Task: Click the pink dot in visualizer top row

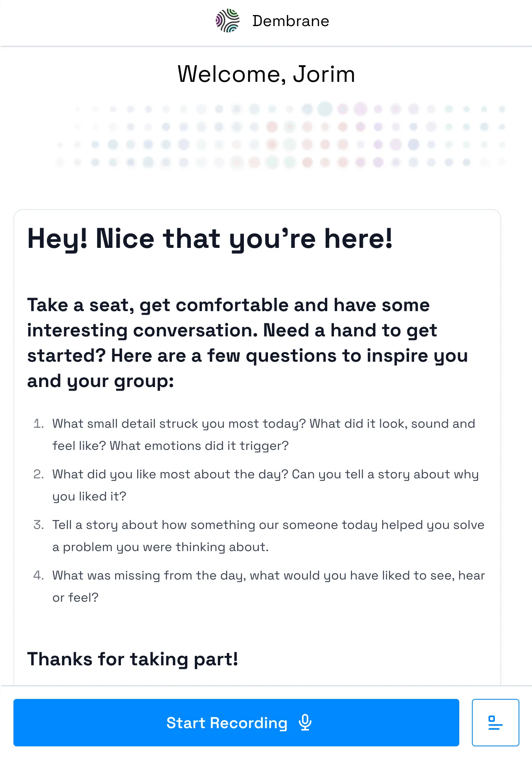Action: (x=360, y=109)
